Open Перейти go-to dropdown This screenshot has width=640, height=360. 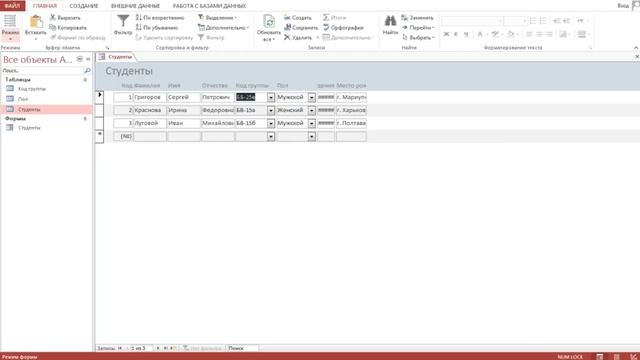[x=418, y=28]
